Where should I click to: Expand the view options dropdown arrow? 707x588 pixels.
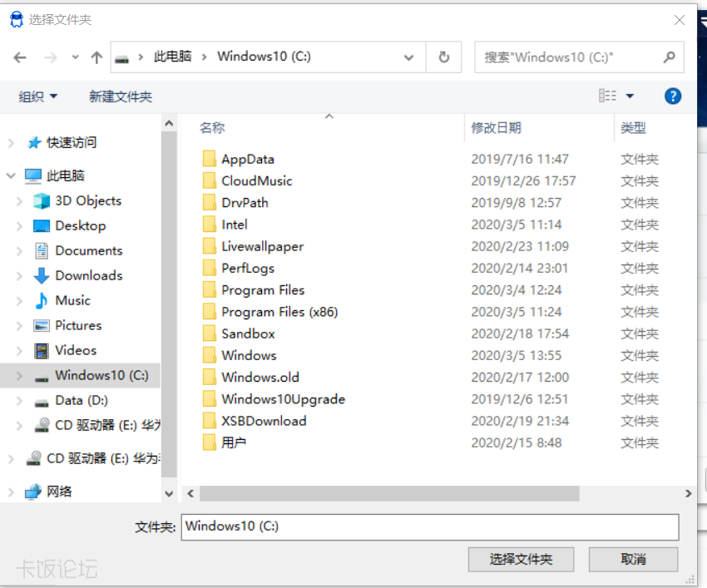630,96
